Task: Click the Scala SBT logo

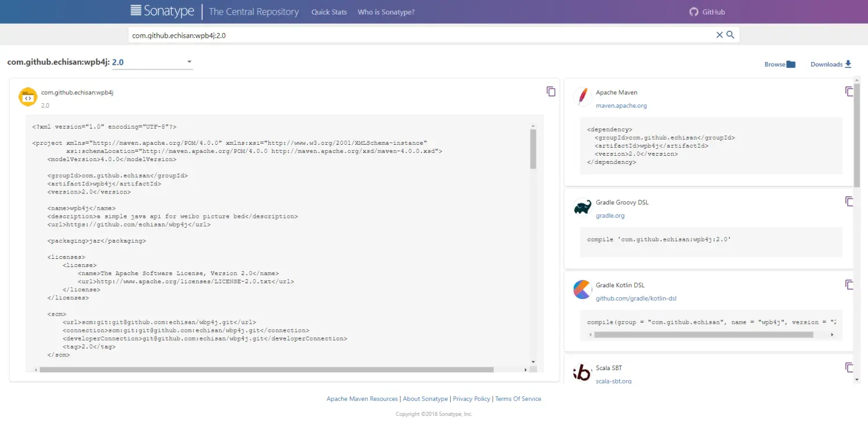Action: (x=582, y=372)
